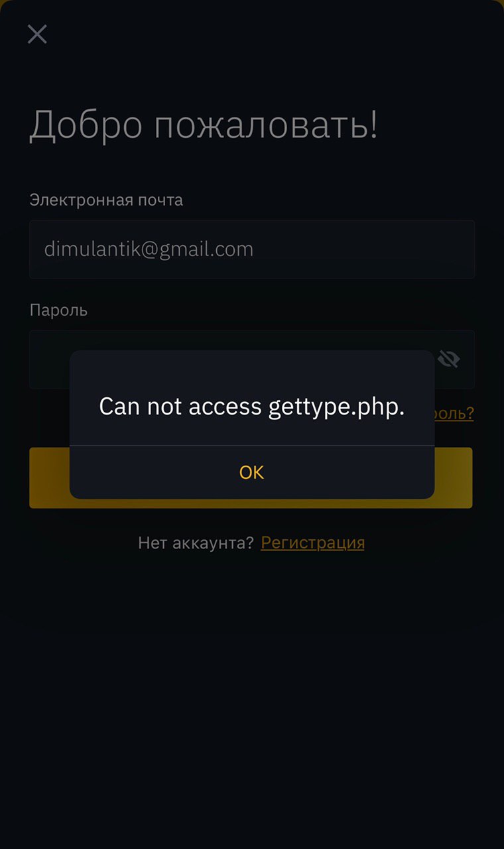Screen dimensions: 504x849
Task: Show hidden password via crossed-eye icon
Action: click(x=449, y=359)
